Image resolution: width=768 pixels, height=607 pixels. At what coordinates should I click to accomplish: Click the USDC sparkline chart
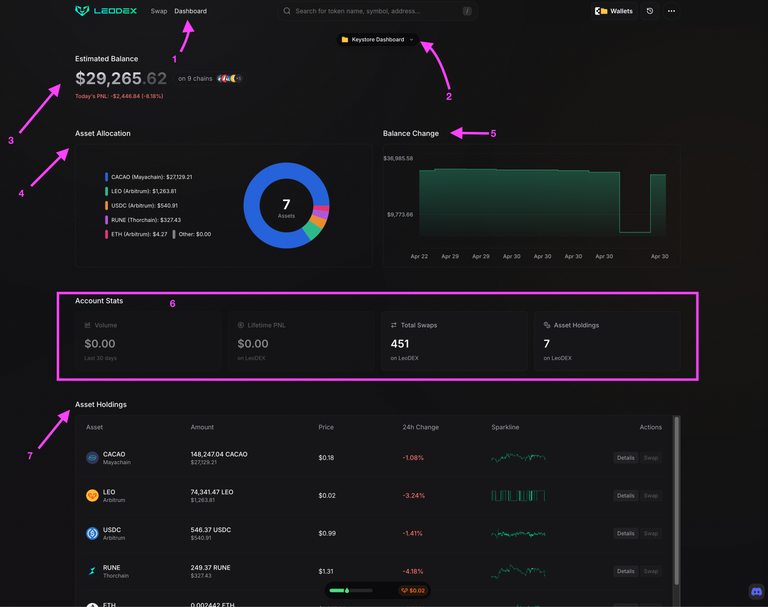(518, 533)
